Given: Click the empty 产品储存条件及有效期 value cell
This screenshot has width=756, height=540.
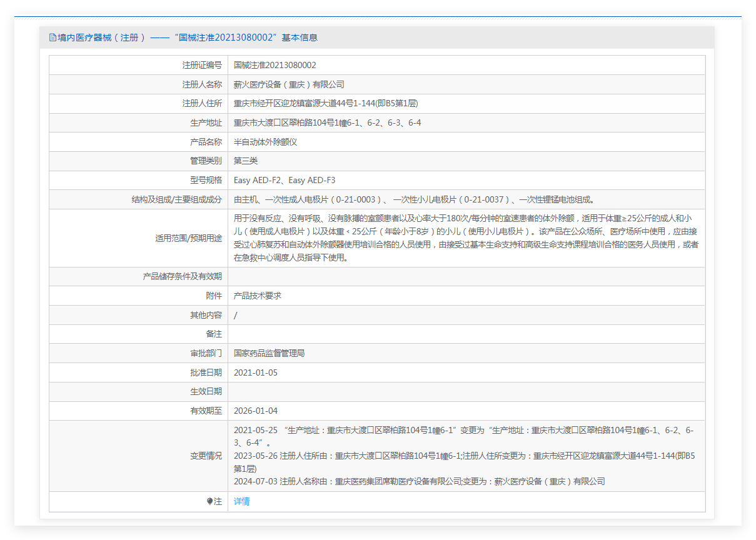Looking at the screenshot, I should click(x=466, y=276).
